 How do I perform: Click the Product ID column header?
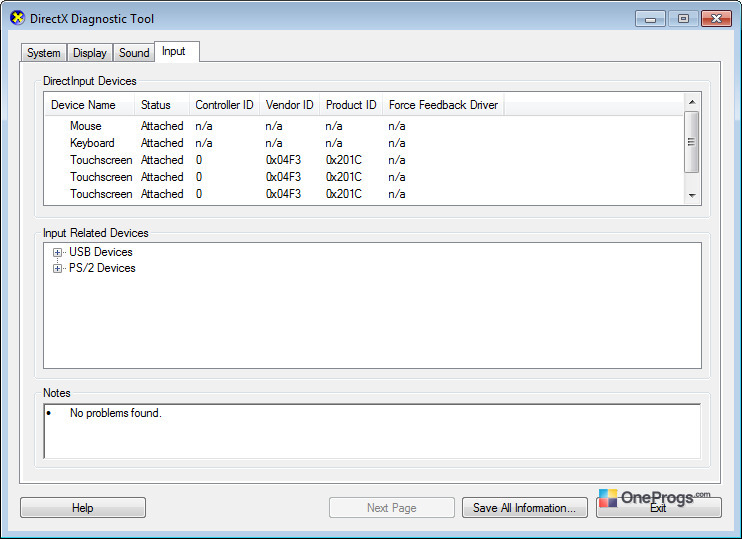pos(351,105)
